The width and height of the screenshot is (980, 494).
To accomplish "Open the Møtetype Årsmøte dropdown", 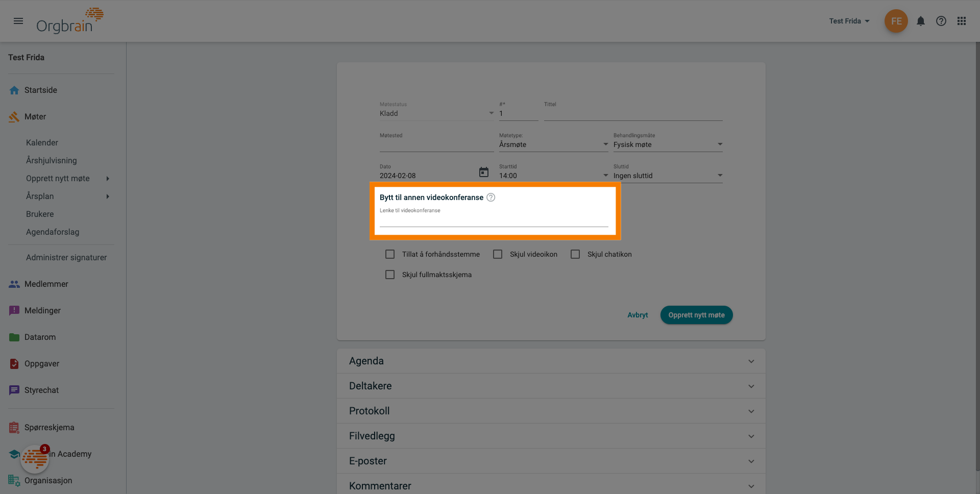I will pyautogui.click(x=553, y=144).
